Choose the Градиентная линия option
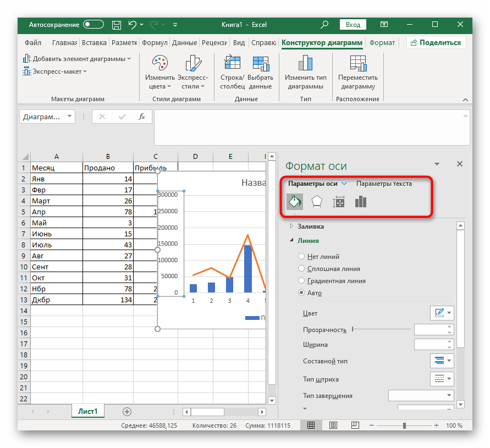 301,280
